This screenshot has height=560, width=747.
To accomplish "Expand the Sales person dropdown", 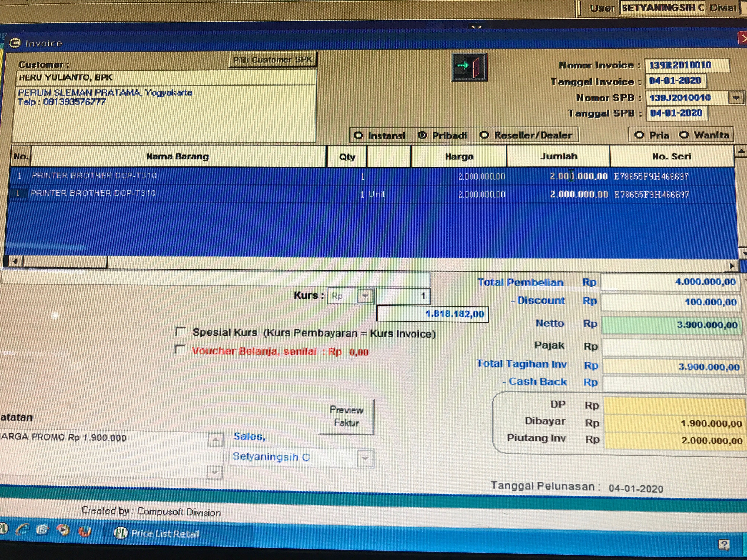I will 365,458.
